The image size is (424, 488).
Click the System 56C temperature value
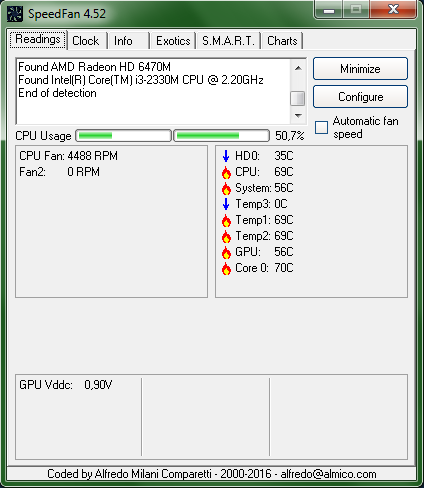pos(284,188)
